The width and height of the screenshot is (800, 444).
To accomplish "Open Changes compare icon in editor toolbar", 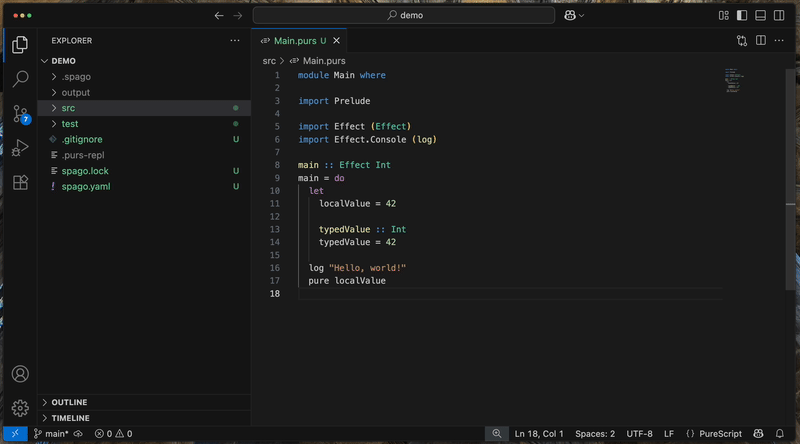I will (x=742, y=41).
